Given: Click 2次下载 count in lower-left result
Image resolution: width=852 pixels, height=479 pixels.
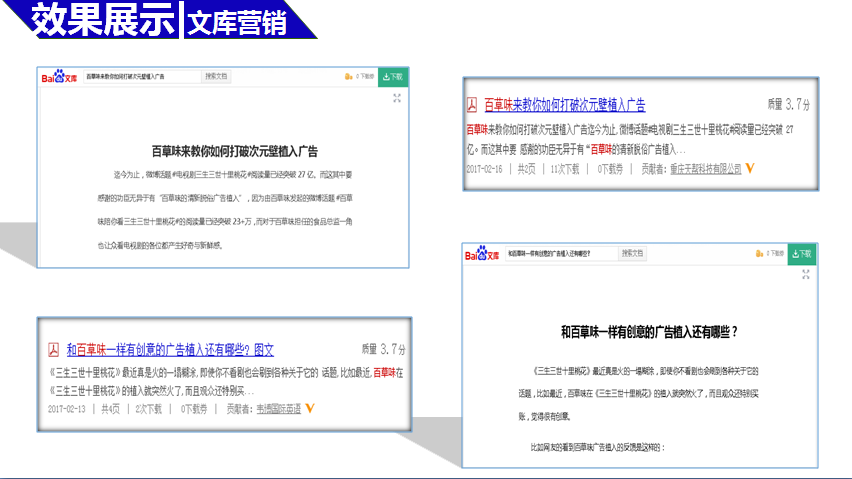Looking at the screenshot, I should 148,409.
